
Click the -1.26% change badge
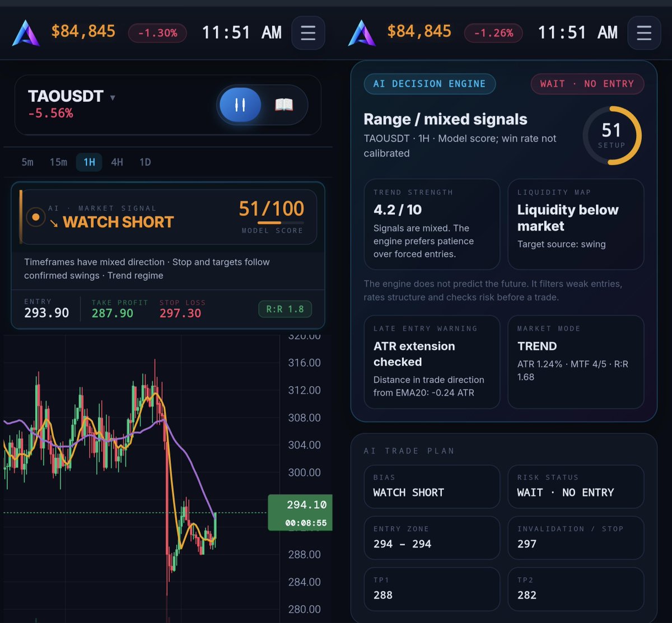tap(493, 33)
